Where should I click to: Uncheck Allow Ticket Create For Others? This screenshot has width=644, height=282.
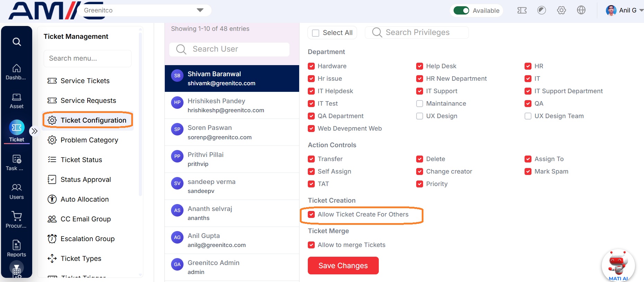tap(311, 214)
